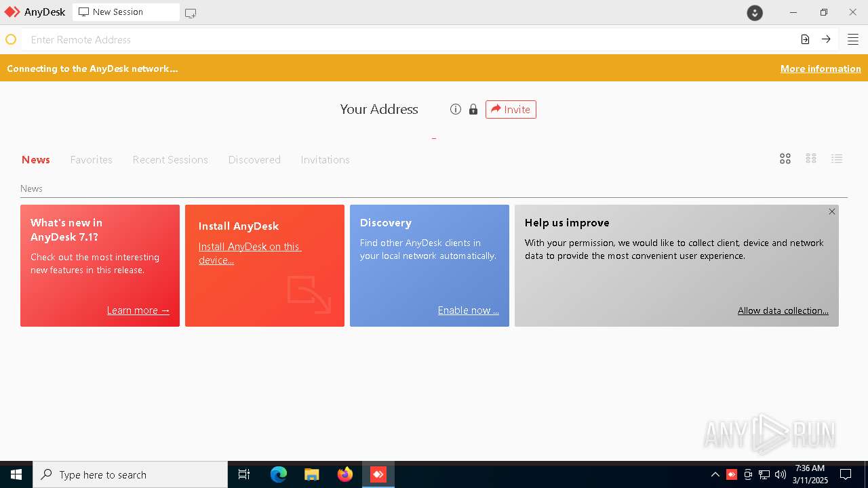Switch to small tiles view

coord(811,159)
